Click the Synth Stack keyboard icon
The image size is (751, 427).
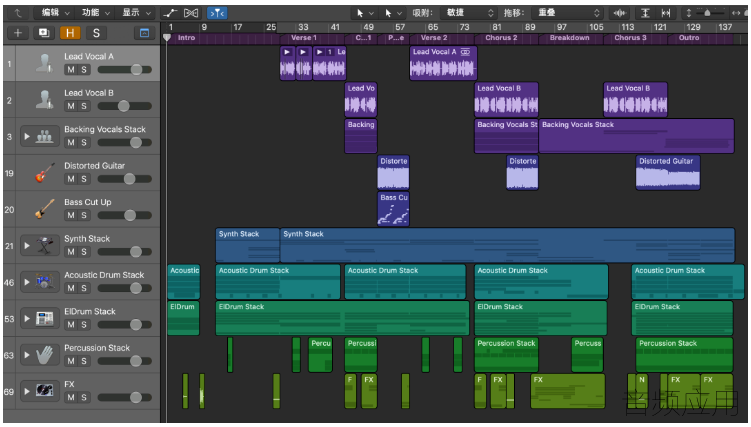tap(45, 246)
